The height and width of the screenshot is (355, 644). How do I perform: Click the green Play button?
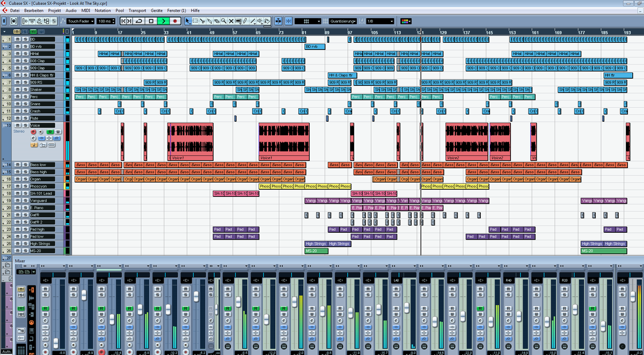click(163, 21)
